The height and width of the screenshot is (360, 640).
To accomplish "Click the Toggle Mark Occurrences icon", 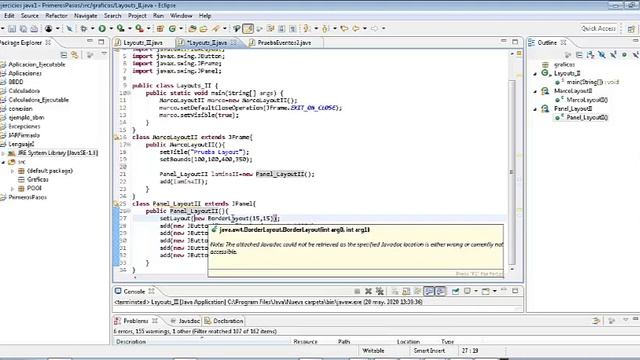I will coord(248,29).
